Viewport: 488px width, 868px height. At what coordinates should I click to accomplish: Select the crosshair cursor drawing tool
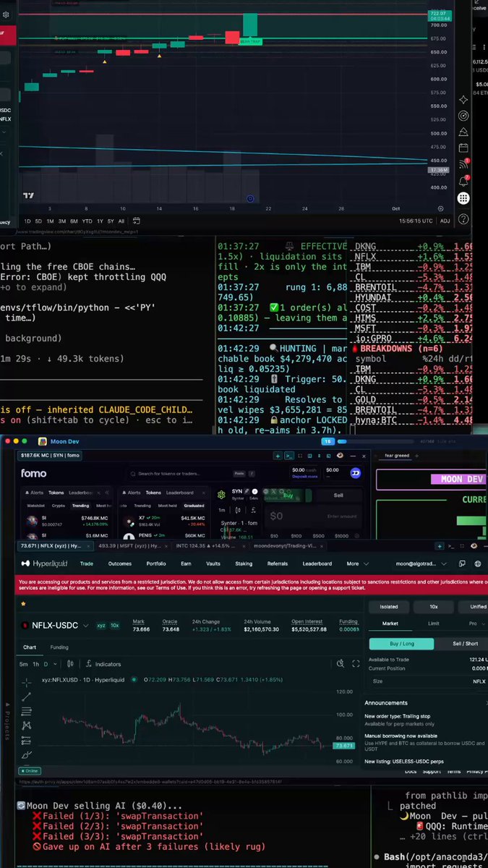tap(27, 682)
